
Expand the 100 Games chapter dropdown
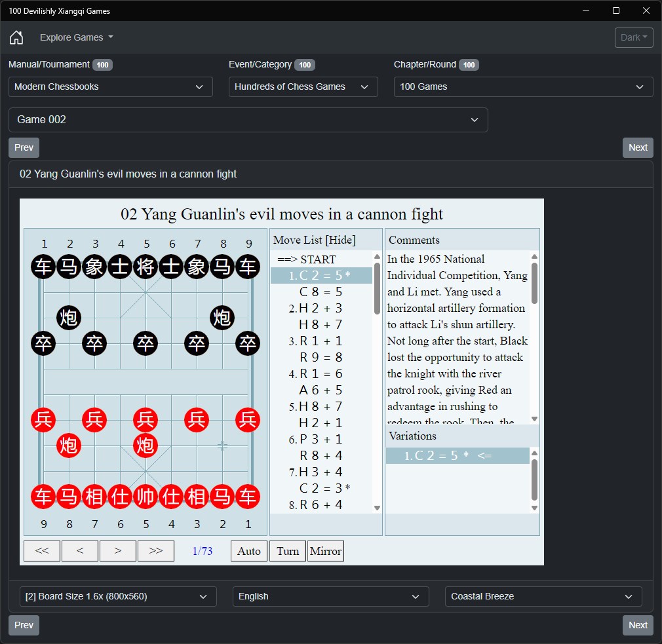click(523, 87)
